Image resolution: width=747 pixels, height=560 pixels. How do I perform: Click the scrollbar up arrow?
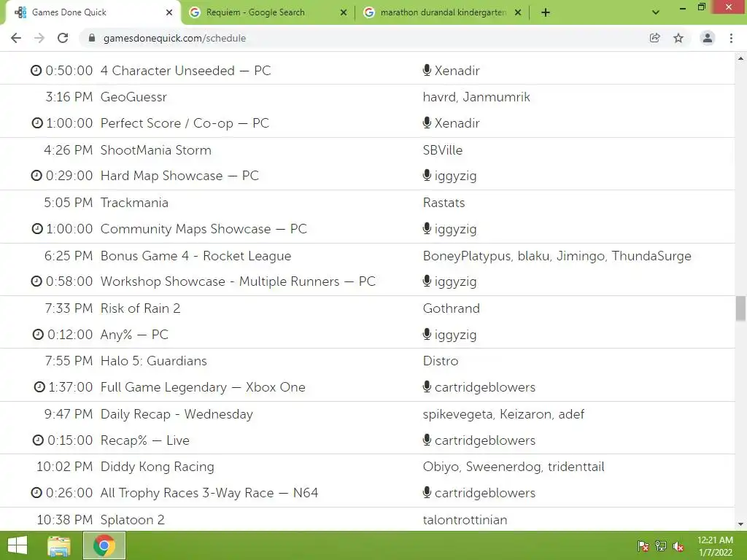tap(740, 58)
